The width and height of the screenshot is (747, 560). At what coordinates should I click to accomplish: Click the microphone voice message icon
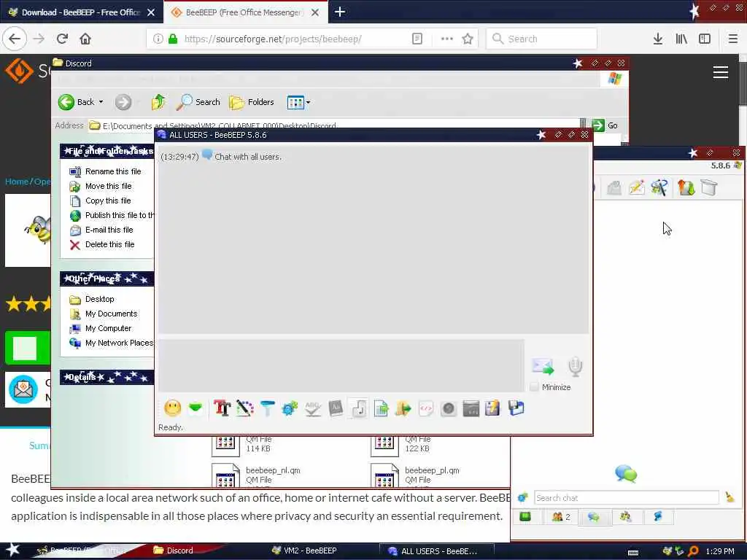coord(575,366)
